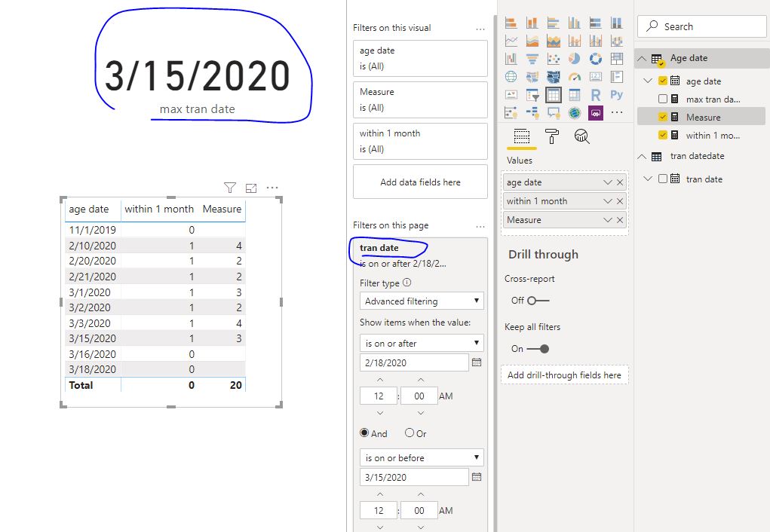Select the slicer visualization
This screenshot has width=770, height=532.
(x=532, y=95)
